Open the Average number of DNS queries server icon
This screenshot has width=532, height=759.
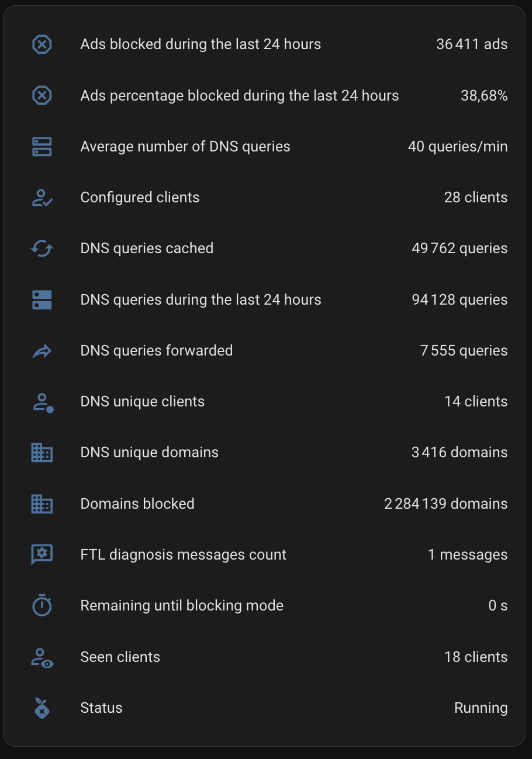[42, 147]
